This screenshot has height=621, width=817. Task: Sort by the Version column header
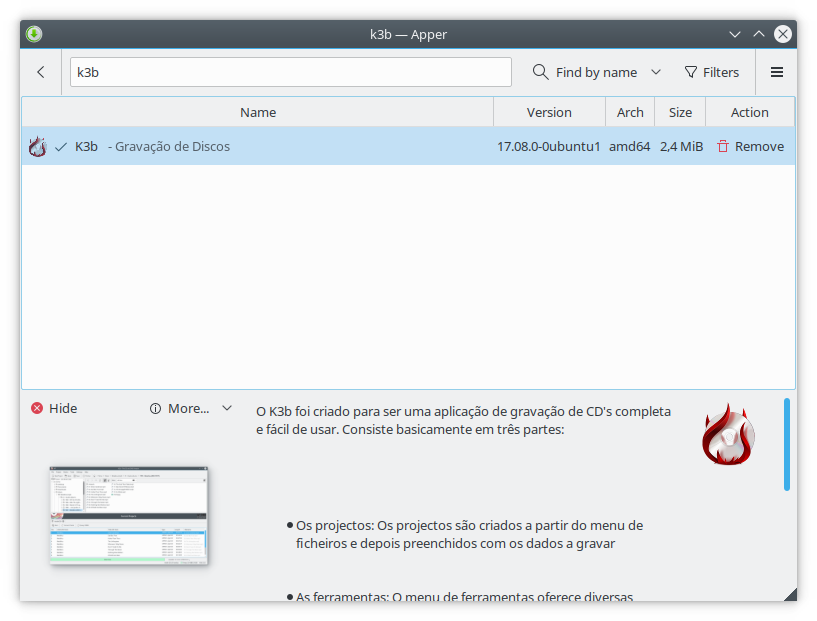coord(549,112)
